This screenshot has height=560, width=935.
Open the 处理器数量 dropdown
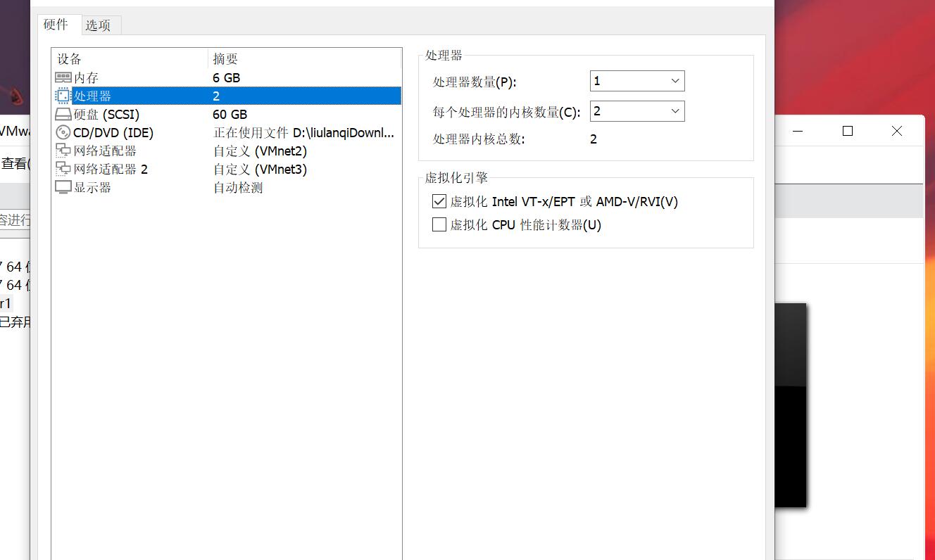click(x=674, y=80)
